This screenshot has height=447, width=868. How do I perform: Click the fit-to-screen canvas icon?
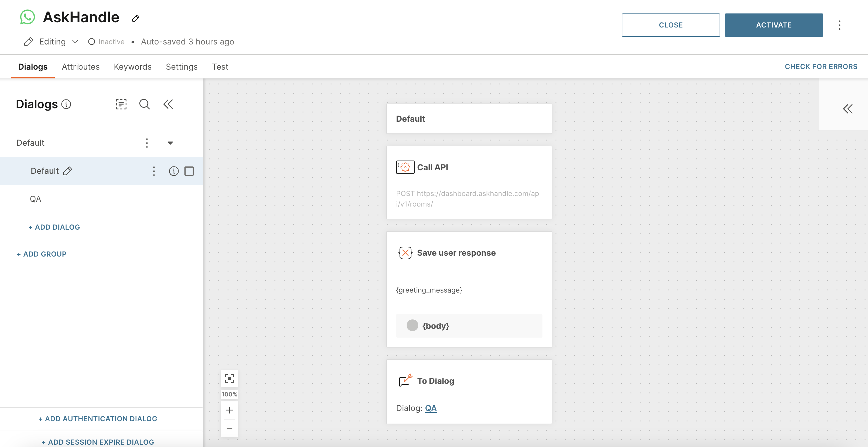click(230, 379)
